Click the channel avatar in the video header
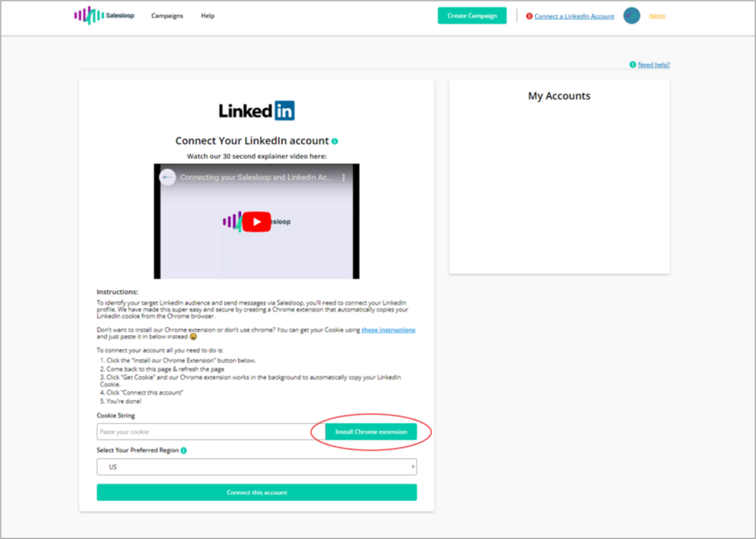 coord(168,177)
